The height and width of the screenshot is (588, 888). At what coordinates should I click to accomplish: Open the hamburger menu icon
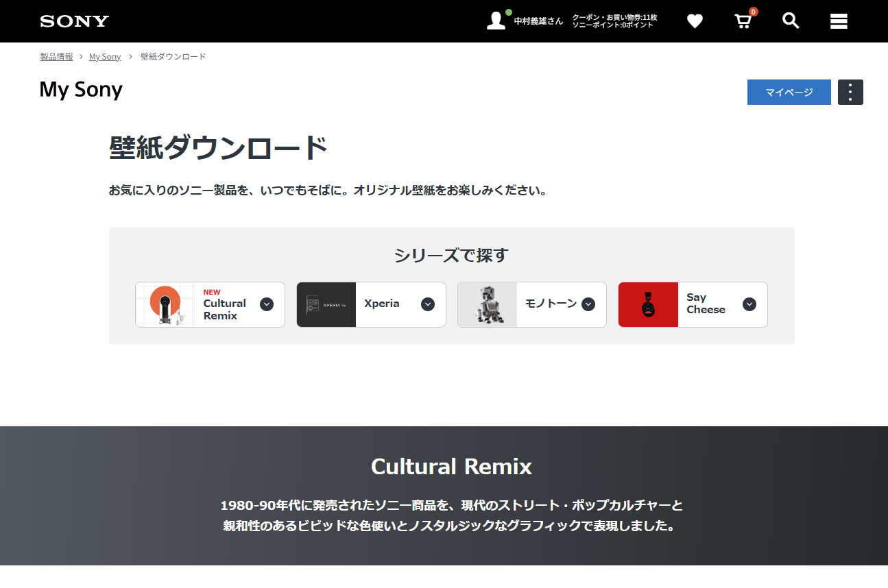pyautogui.click(x=839, y=21)
